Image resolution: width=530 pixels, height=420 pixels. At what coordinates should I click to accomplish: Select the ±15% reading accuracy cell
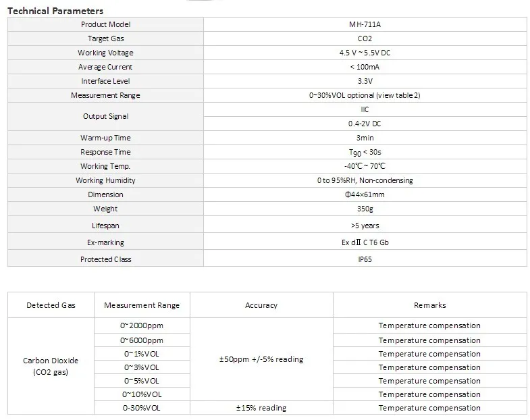click(x=261, y=408)
